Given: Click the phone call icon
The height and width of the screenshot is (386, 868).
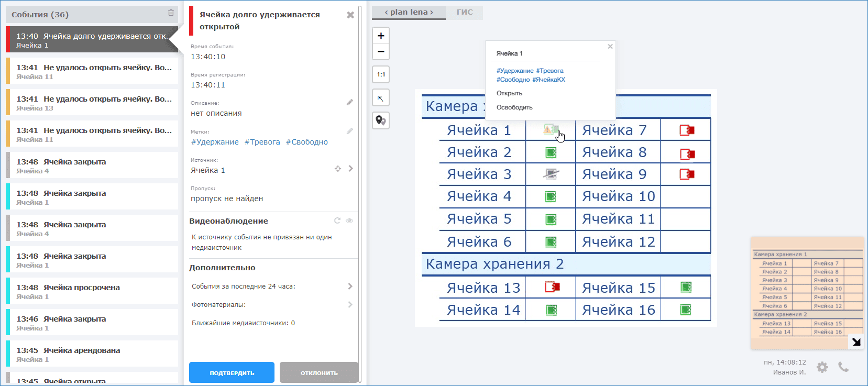Looking at the screenshot, I should pyautogui.click(x=843, y=367).
